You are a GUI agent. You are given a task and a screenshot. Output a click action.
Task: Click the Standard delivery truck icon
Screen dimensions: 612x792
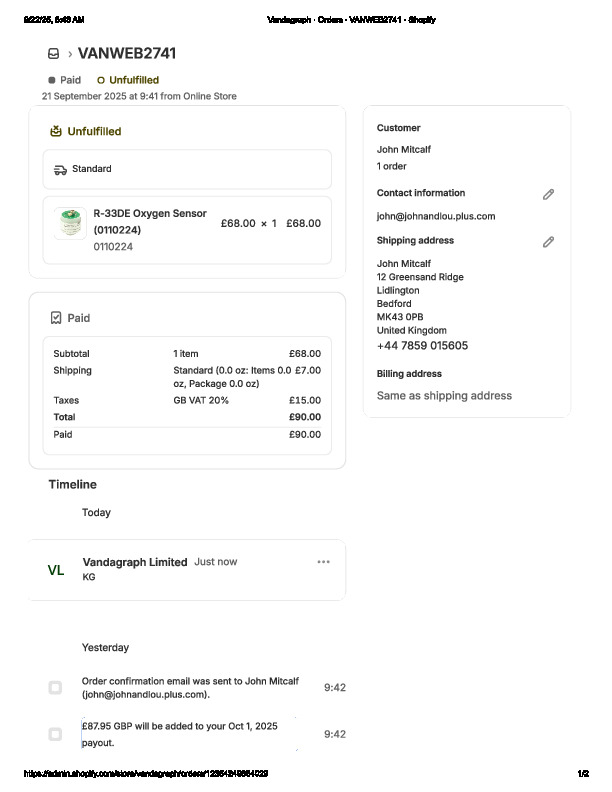pos(60,170)
